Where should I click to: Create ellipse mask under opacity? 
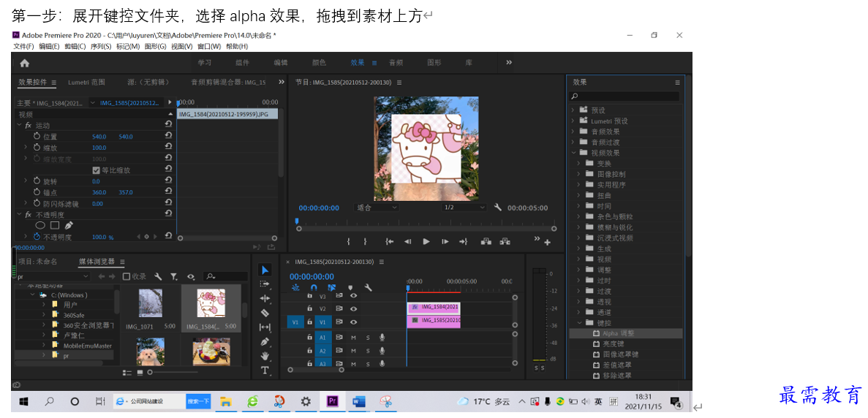pyautogui.click(x=40, y=226)
